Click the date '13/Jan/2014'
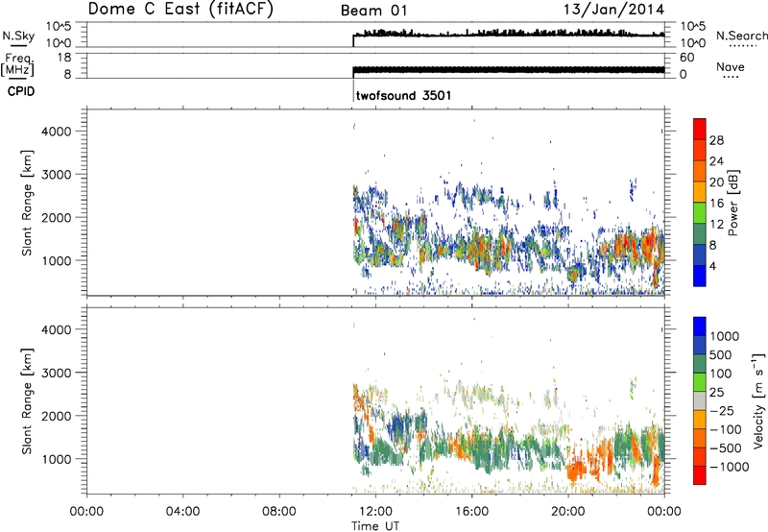This screenshot has height=532, width=768. (x=614, y=10)
